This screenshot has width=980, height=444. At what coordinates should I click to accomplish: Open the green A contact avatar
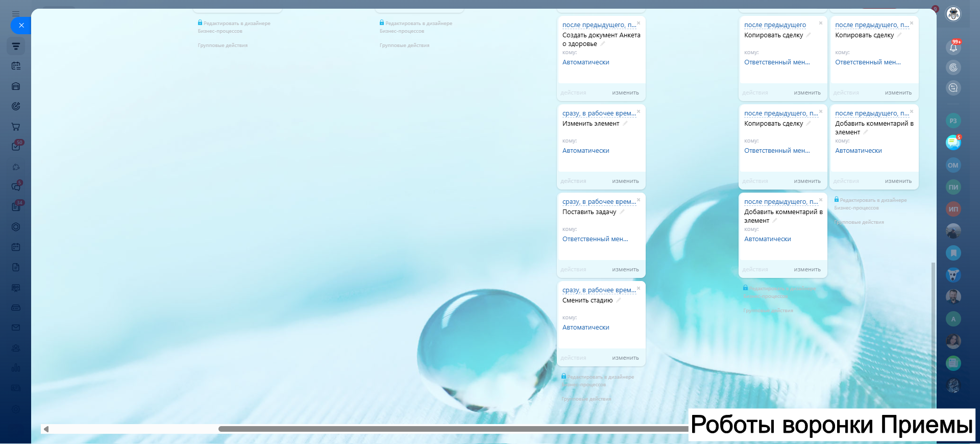click(953, 319)
